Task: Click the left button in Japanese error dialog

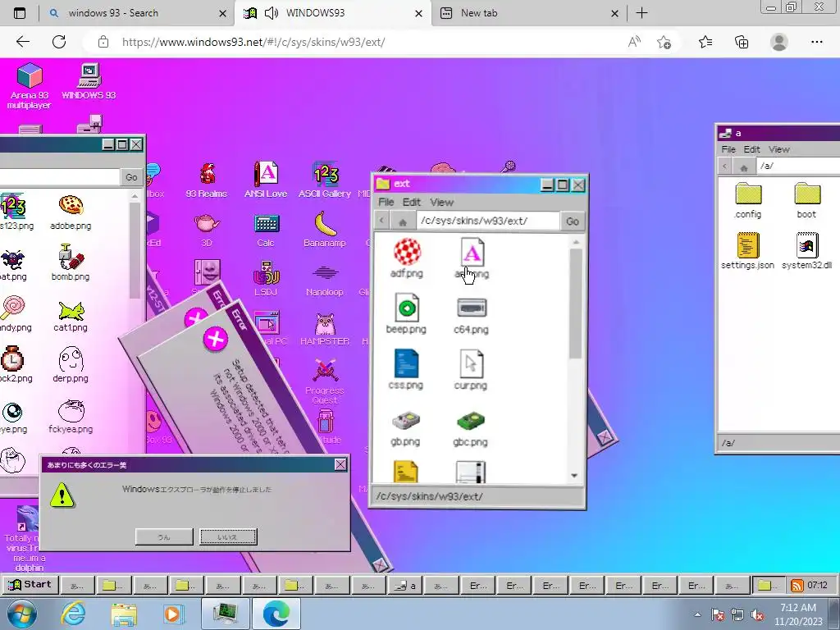Action: 164,536
